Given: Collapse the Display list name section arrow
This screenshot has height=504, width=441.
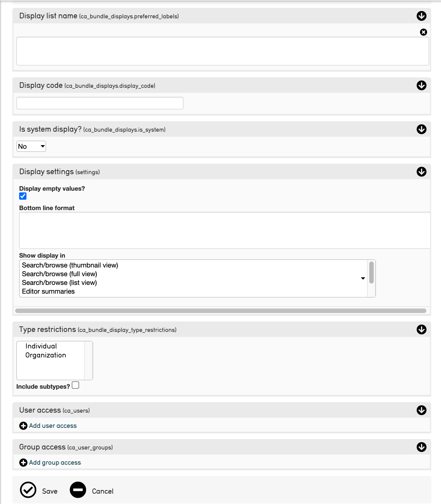Looking at the screenshot, I should [421, 16].
